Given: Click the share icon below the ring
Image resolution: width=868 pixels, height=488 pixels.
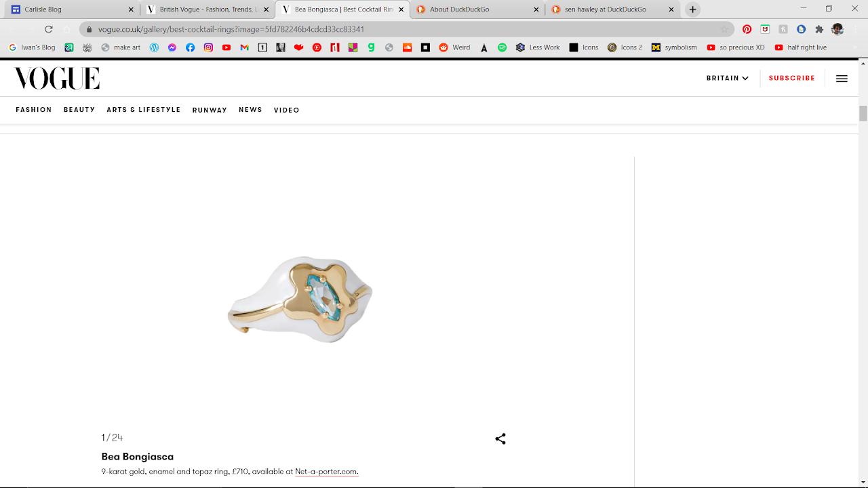Looking at the screenshot, I should (500, 439).
